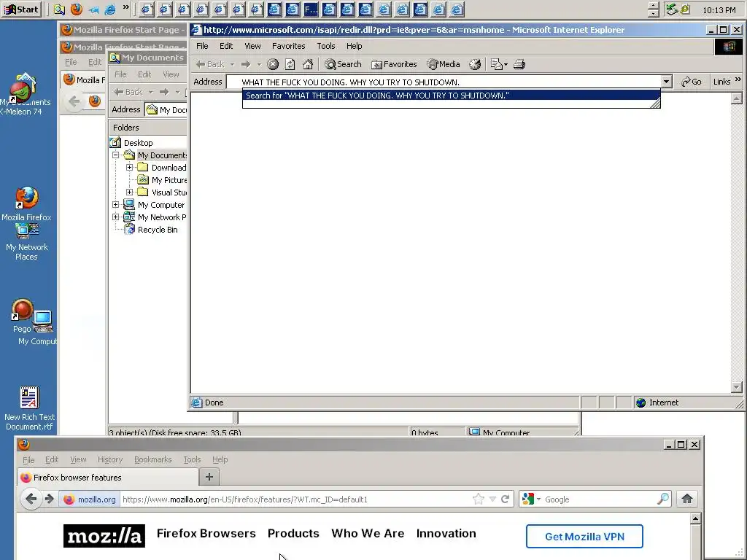This screenshot has height=560, width=747.
Task: Open a new tab in Firefox
Action: pyautogui.click(x=209, y=477)
